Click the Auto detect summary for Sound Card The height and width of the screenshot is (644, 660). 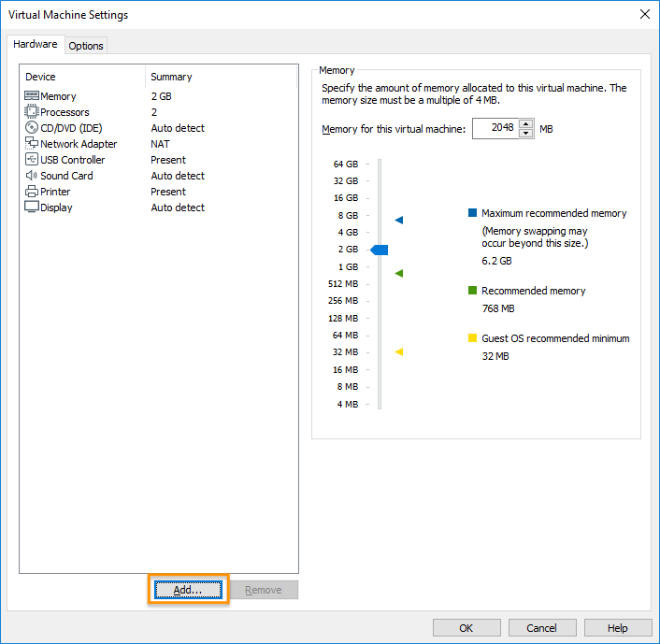pos(178,176)
